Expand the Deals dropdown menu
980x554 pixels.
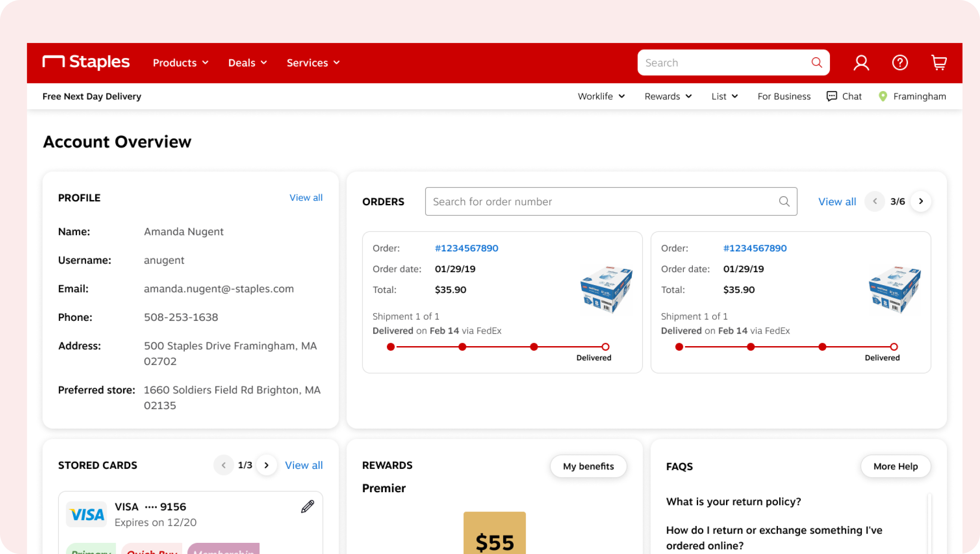coord(247,63)
